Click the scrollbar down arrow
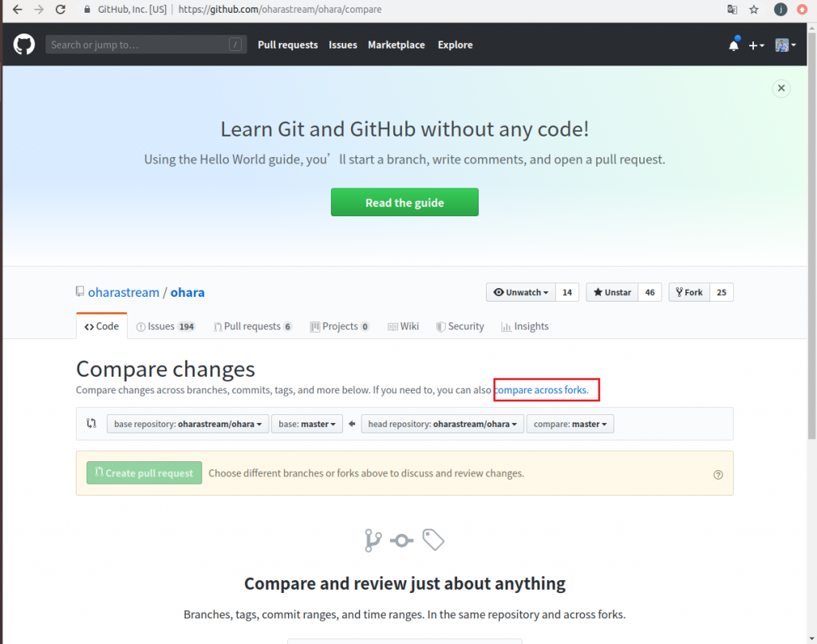817x644 pixels. (x=811, y=638)
